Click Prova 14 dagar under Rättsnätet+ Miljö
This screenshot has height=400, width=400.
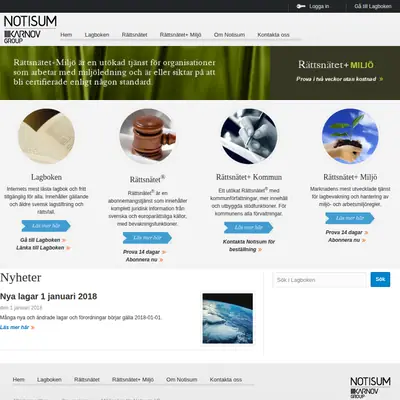tap(347, 232)
